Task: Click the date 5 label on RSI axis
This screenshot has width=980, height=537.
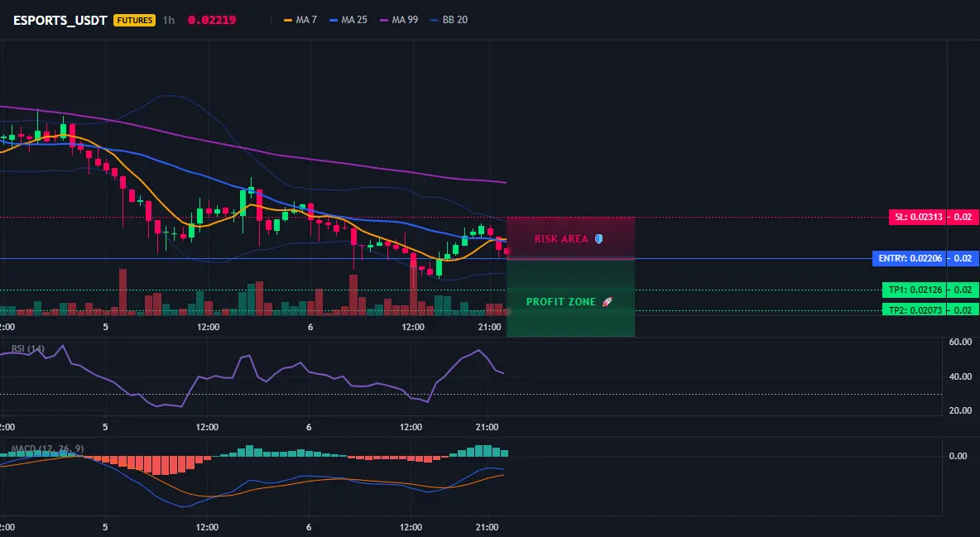Action: tap(105, 427)
